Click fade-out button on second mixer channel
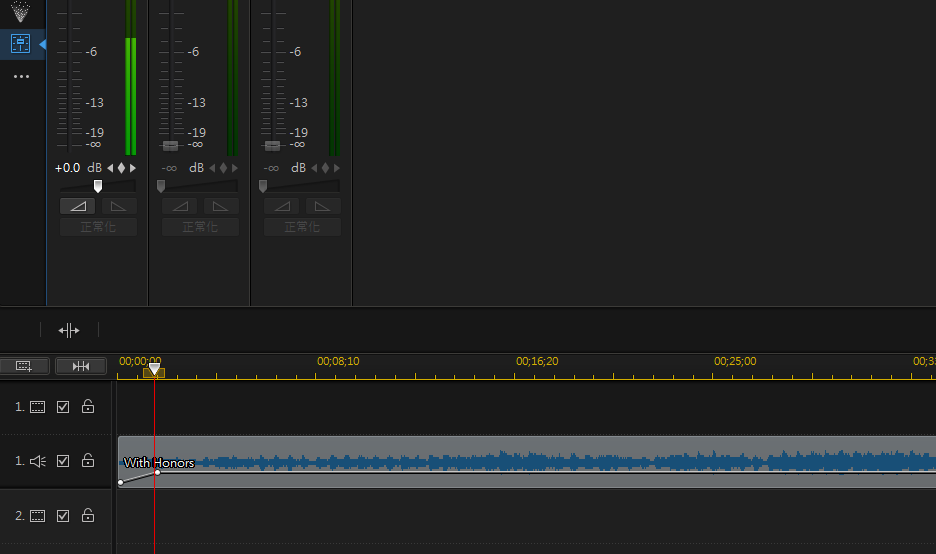Screen dimensions: 936x554 (x=221, y=207)
